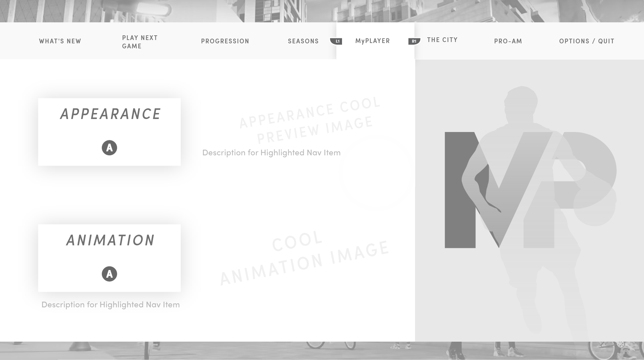Go to the Seasons tab

click(303, 41)
